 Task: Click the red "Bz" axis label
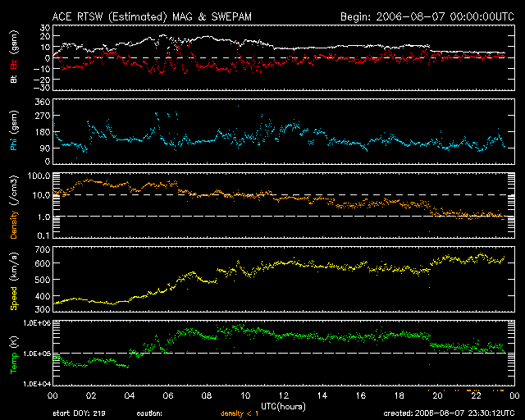(x=14, y=64)
